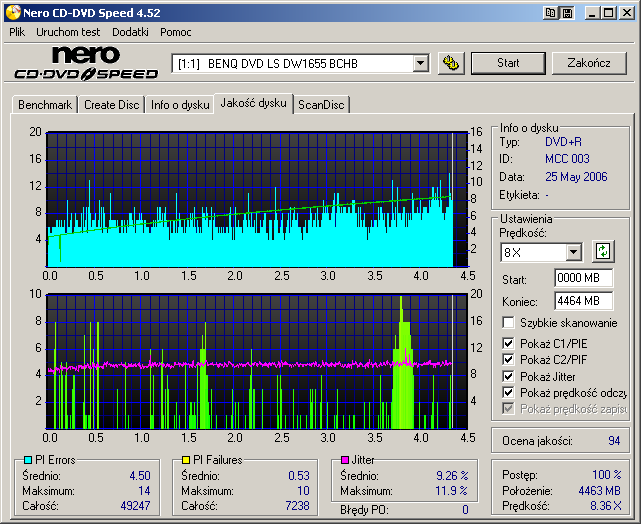Click the Start 0000 MB input field
641x524 pixels.
click(584, 278)
